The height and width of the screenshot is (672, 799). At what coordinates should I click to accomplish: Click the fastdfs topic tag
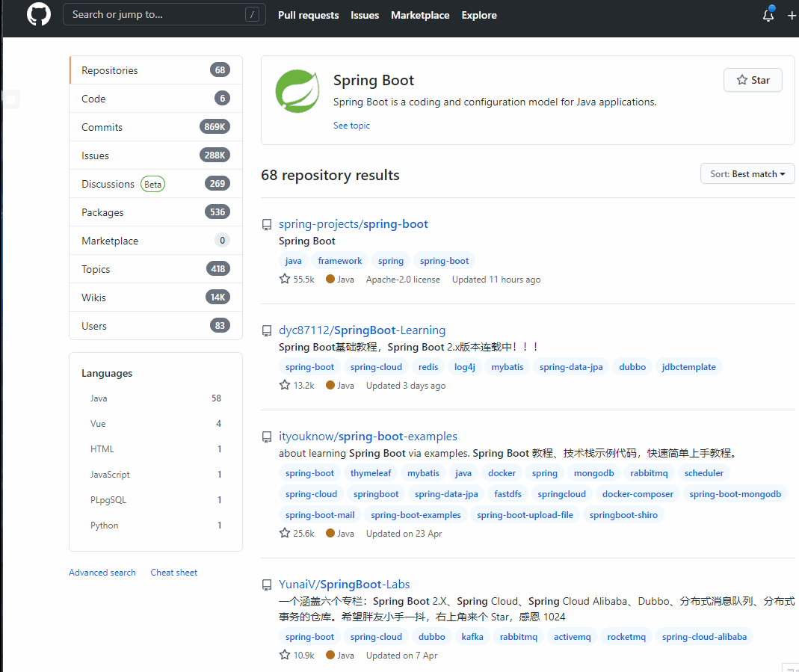click(x=508, y=493)
